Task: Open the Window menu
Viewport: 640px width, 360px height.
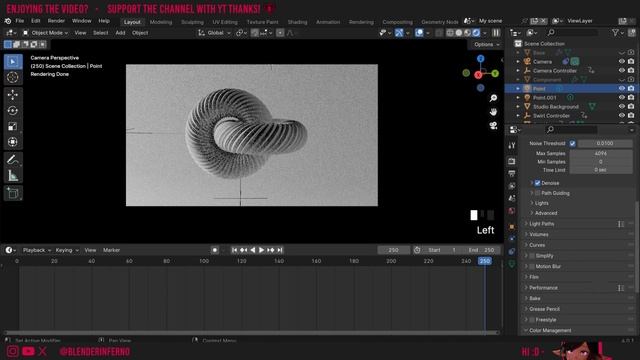Action: [x=82, y=21]
